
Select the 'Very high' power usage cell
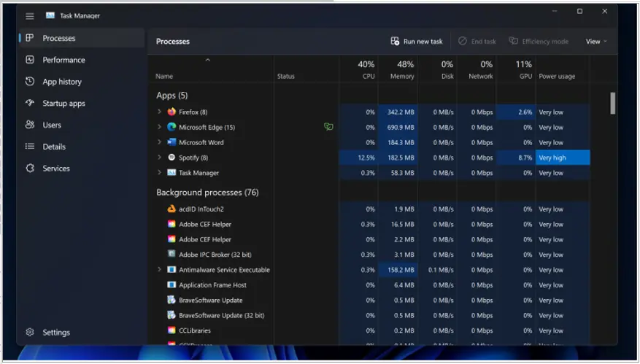click(x=563, y=158)
